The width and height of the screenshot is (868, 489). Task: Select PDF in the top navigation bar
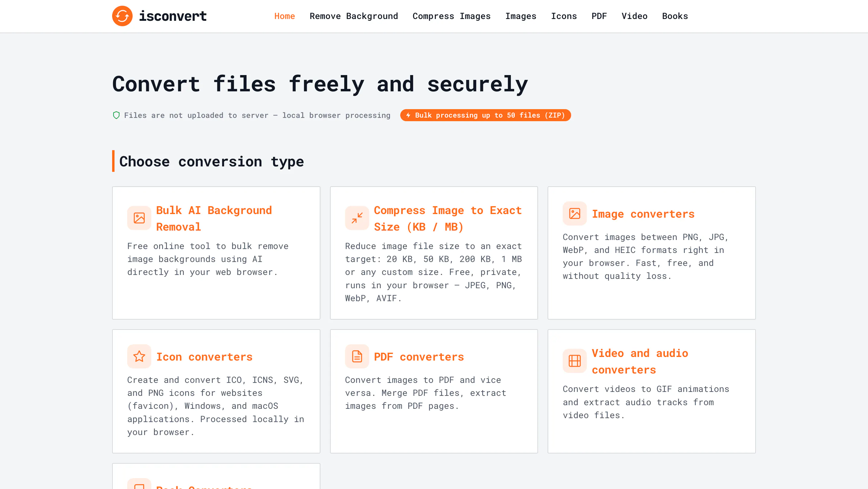(x=599, y=16)
